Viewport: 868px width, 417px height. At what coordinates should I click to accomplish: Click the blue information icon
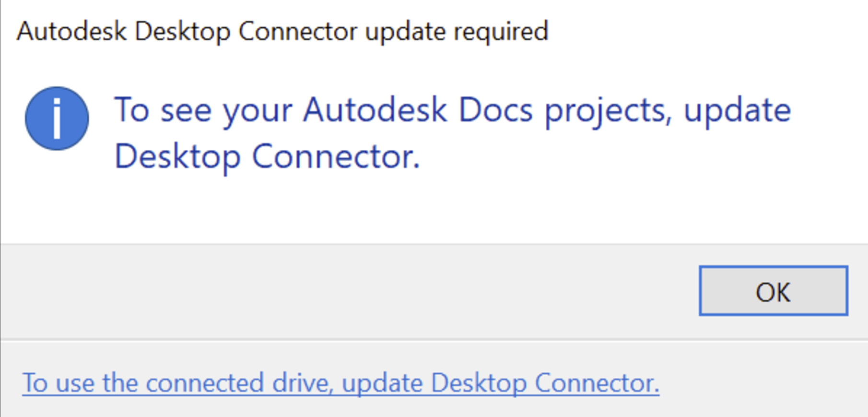pyautogui.click(x=57, y=118)
